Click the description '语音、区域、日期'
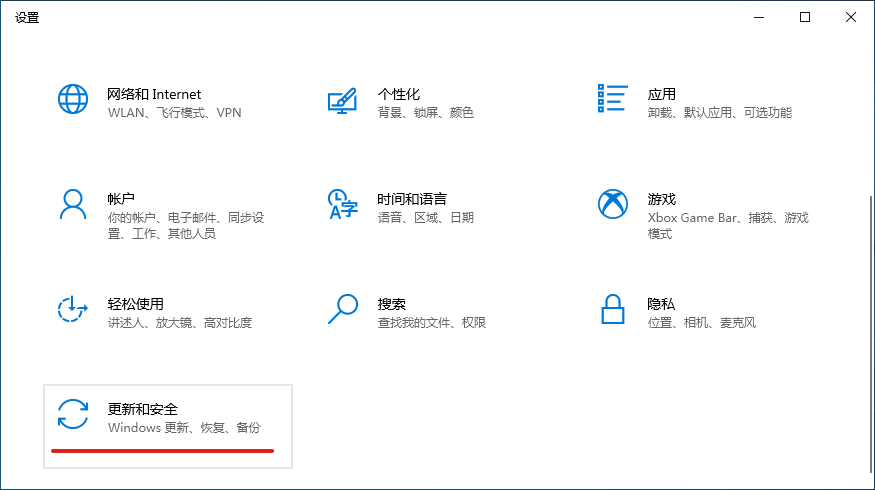The height and width of the screenshot is (490, 875). click(x=426, y=218)
